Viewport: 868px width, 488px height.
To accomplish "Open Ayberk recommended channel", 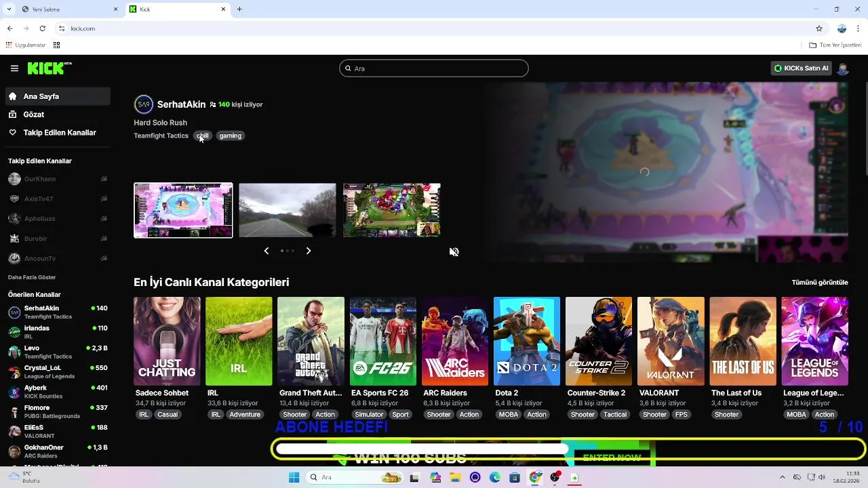I will click(58, 391).
